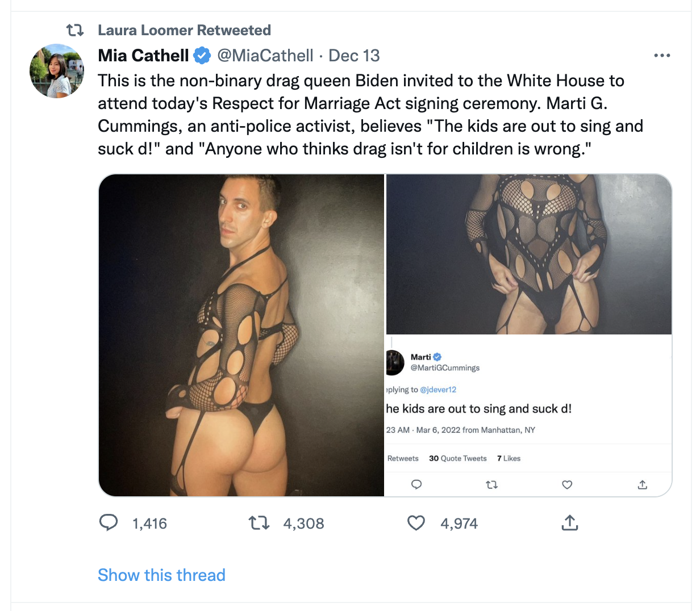The height and width of the screenshot is (611, 700).
Task: Click Mia Cathell's round profile avatar
Action: tap(57, 71)
